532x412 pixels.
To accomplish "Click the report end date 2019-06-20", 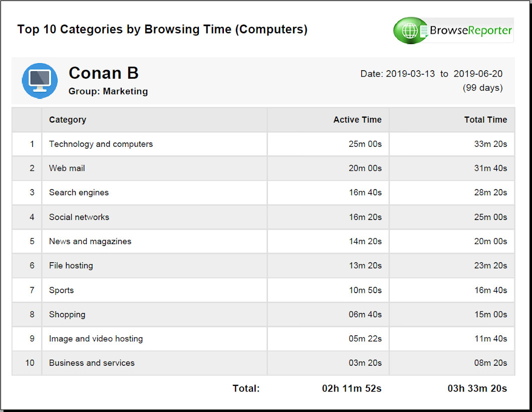I will click(x=478, y=74).
